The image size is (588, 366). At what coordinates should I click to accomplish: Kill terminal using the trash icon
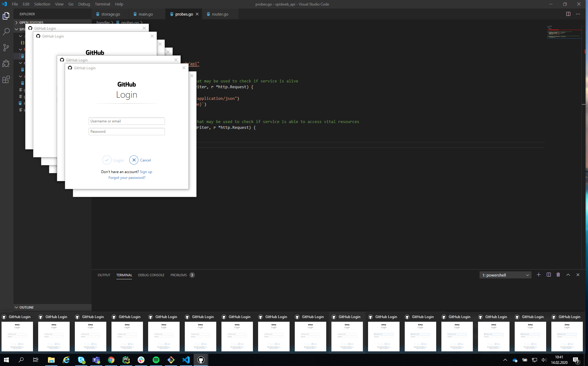click(558, 275)
